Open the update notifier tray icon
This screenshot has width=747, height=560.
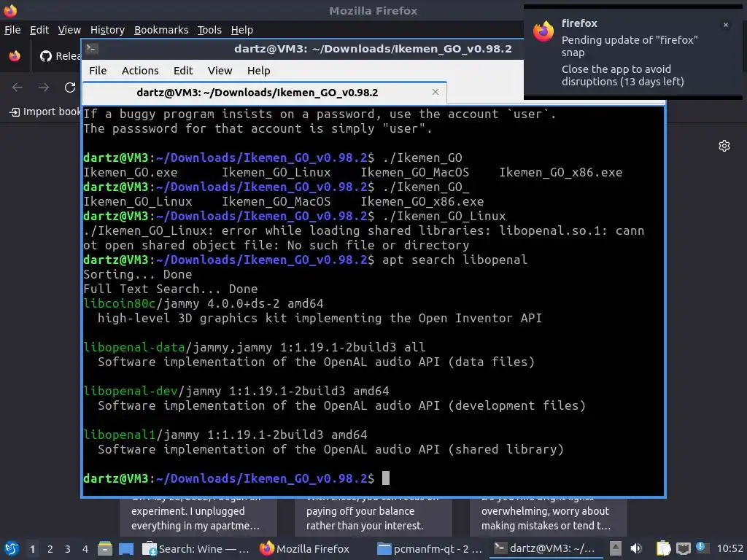701,548
